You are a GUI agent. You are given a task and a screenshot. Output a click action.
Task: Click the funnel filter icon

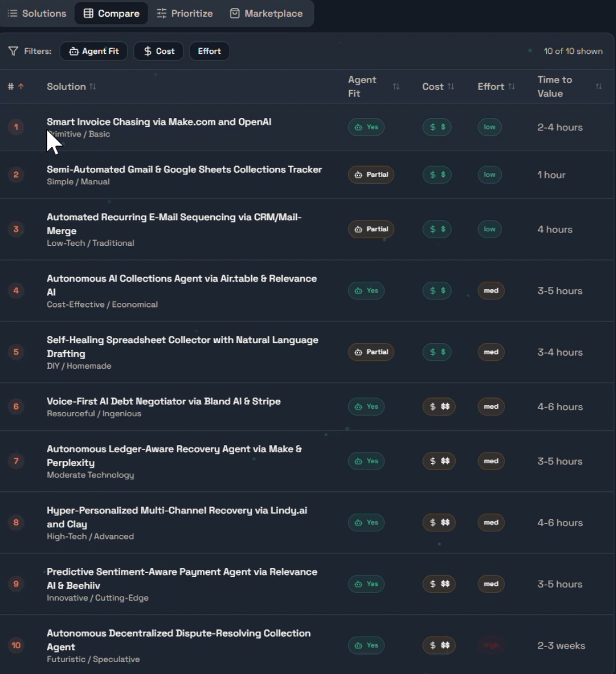[x=13, y=51]
